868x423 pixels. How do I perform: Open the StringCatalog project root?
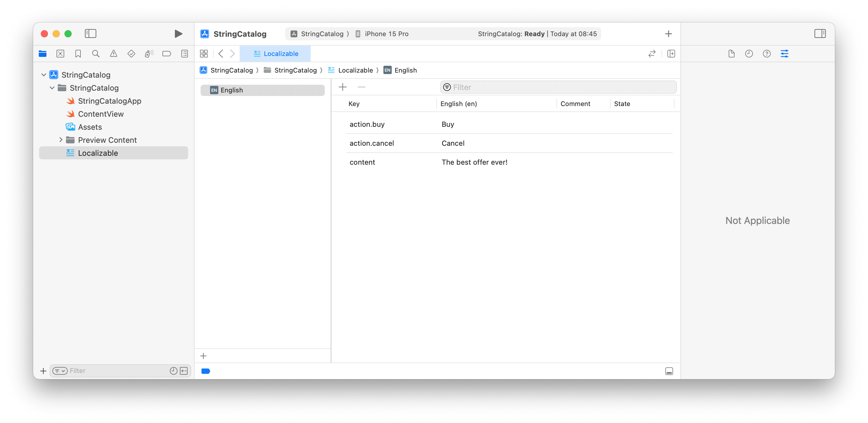coord(86,75)
